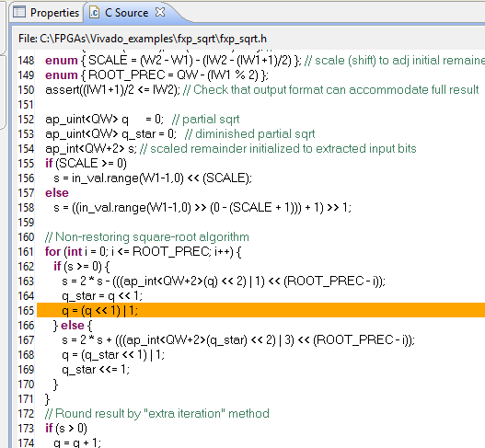
Task: Click line number 148 in gutter
Action: coord(26,61)
